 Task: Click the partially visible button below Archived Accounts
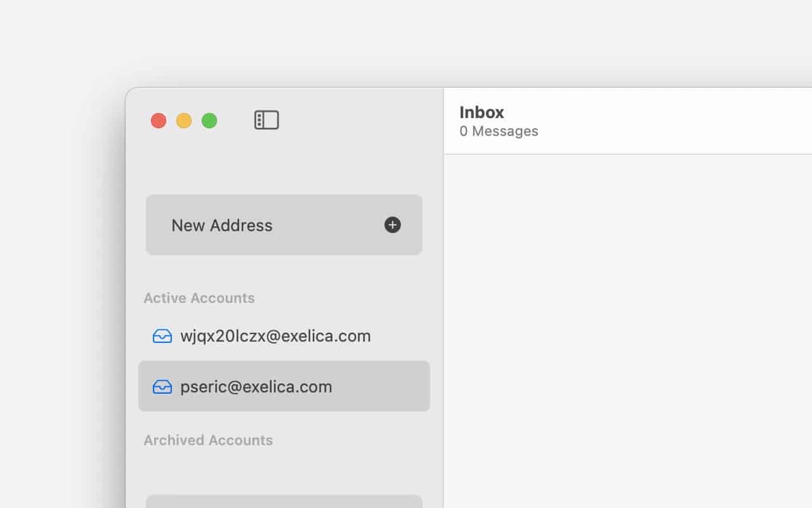[284, 502]
